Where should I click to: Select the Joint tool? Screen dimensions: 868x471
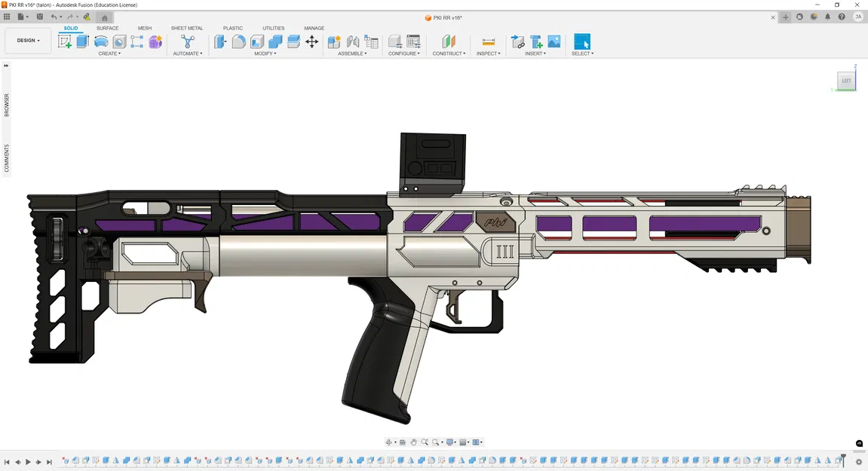pos(353,41)
